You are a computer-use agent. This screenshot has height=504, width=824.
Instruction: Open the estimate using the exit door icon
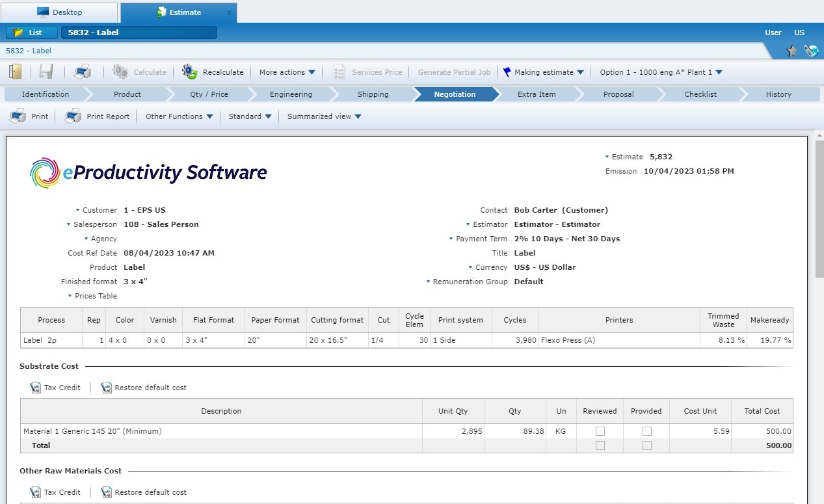point(14,72)
